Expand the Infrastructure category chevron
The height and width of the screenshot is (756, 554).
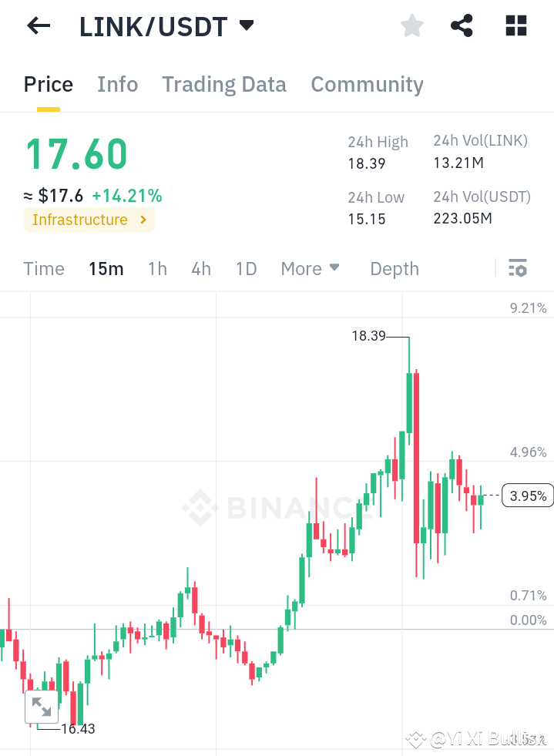pos(142,220)
